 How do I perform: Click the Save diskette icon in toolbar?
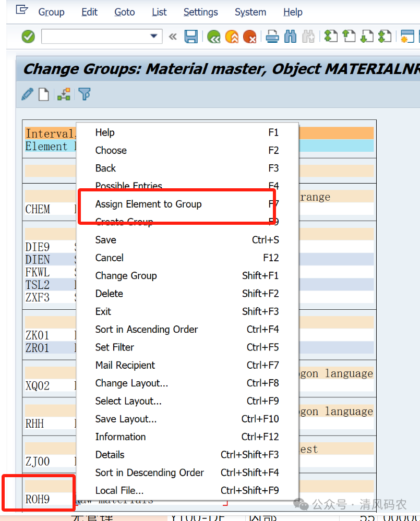tap(191, 37)
